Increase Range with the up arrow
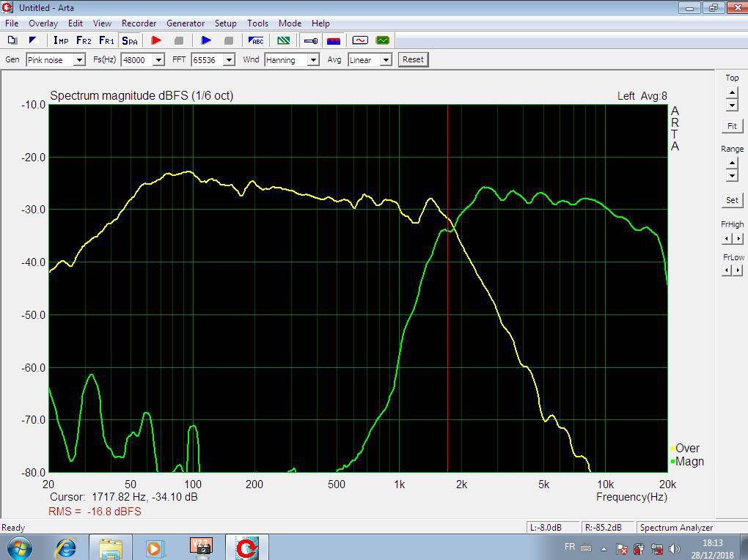Image resolution: width=748 pixels, height=560 pixels. point(732,163)
